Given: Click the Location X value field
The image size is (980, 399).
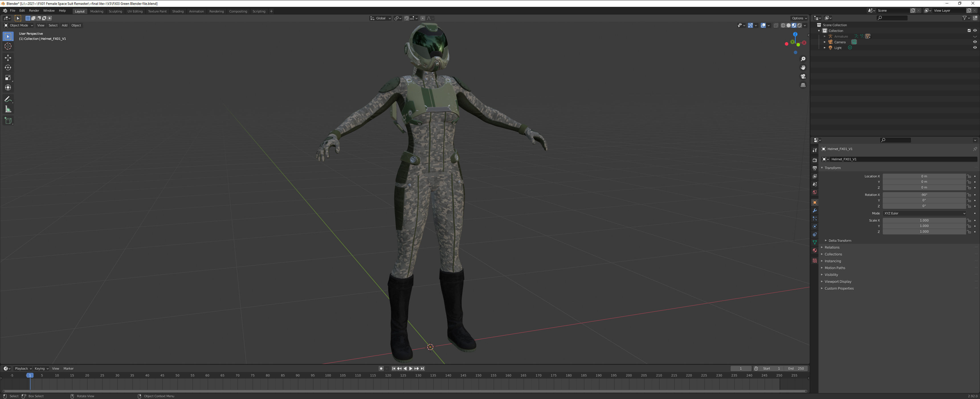Looking at the screenshot, I should point(924,177).
